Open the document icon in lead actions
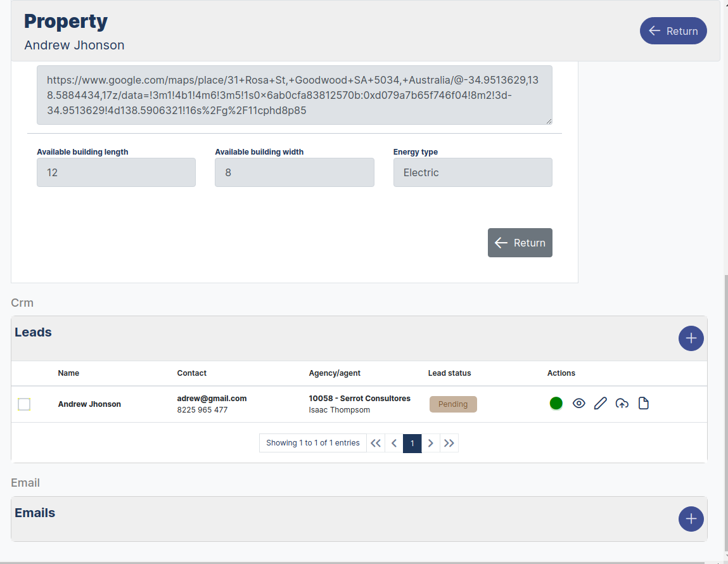The width and height of the screenshot is (728, 564). 644,404
